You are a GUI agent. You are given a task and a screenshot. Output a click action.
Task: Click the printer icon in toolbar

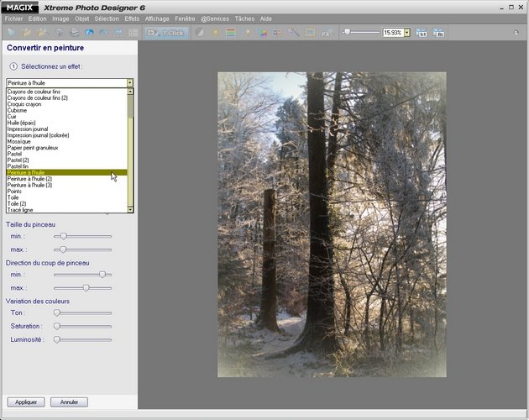[75, 32]
